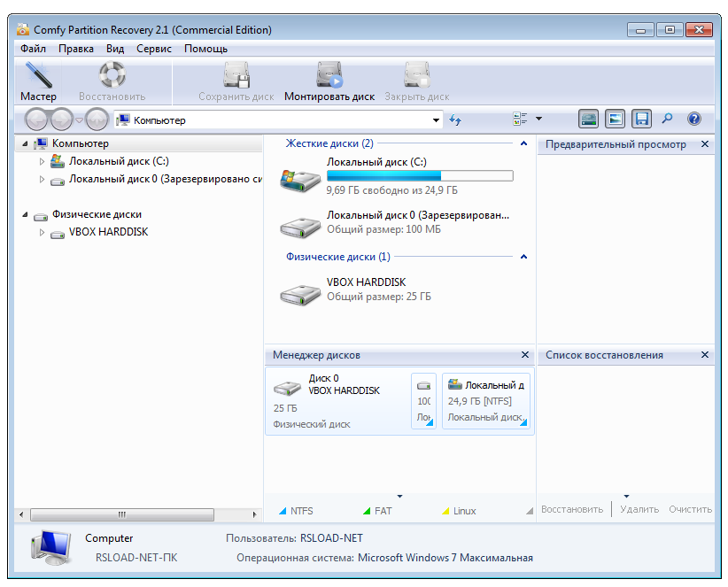Image resolution: width=728 pixels, height=587 pixels.
Task: Click the C: drive usage bar
Action: 420,176
